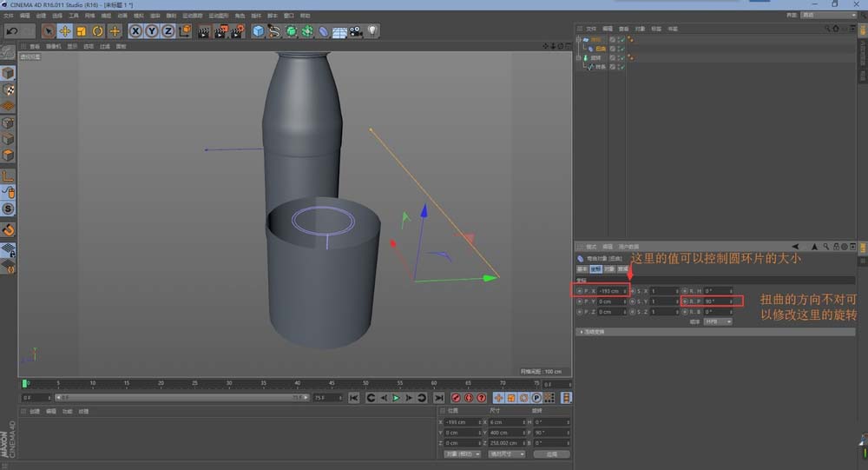Image resolution: width=868 pixels, height=470 pixels.
Task: Click the Light bulb icon in toolbar
Action: coord(372,31)
